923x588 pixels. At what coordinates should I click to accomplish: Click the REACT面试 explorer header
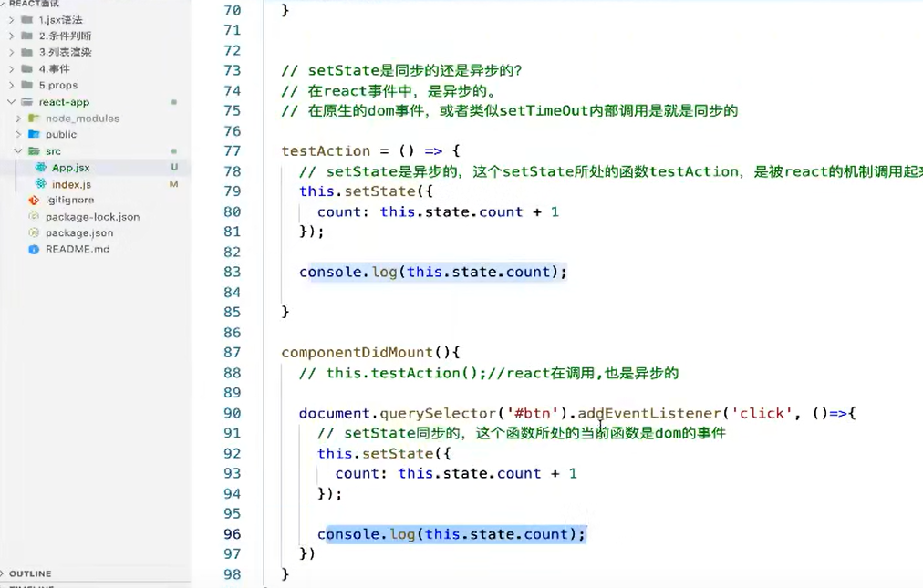coord(36,4)
